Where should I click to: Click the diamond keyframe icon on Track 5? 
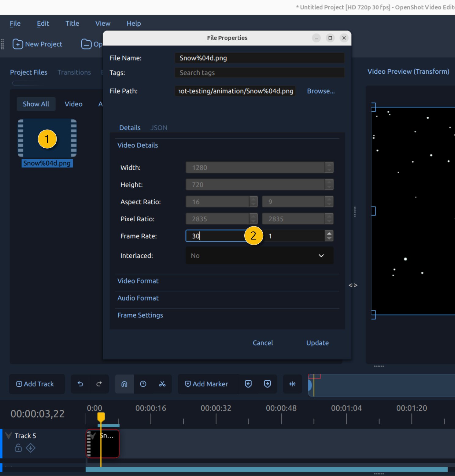[31, 448]
